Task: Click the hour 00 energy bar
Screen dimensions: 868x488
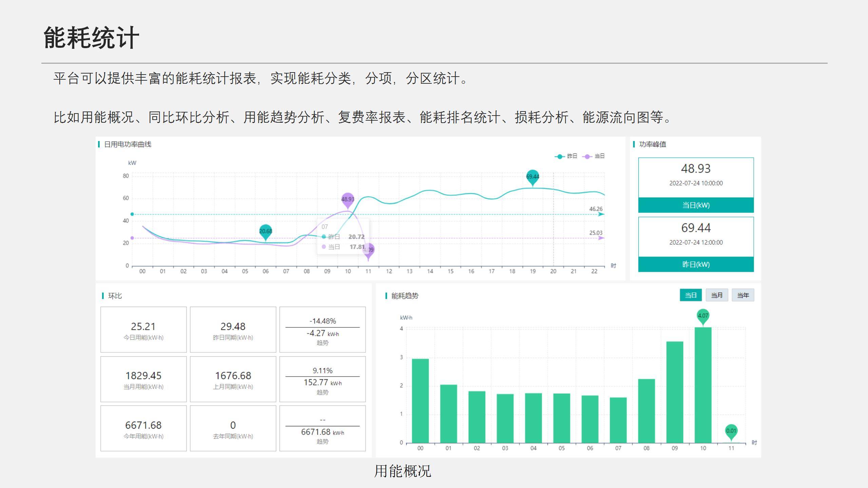Action: pos(420,401)
